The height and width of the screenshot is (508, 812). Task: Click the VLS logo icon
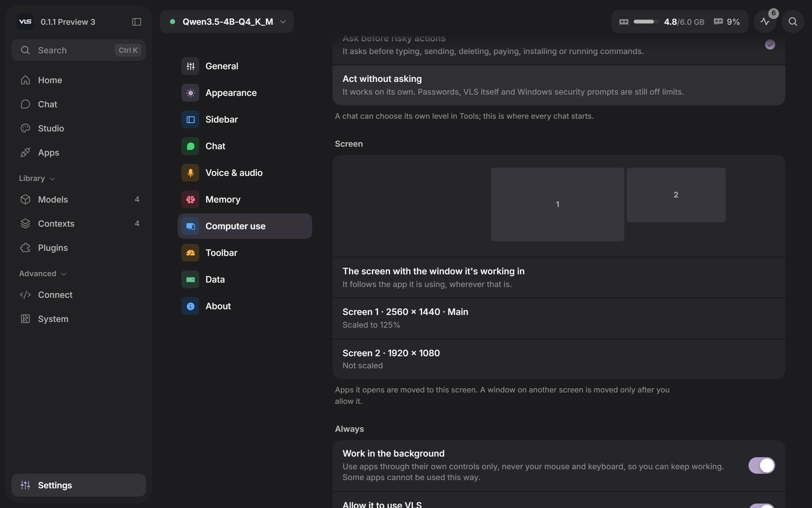click(x=25, y=22)
